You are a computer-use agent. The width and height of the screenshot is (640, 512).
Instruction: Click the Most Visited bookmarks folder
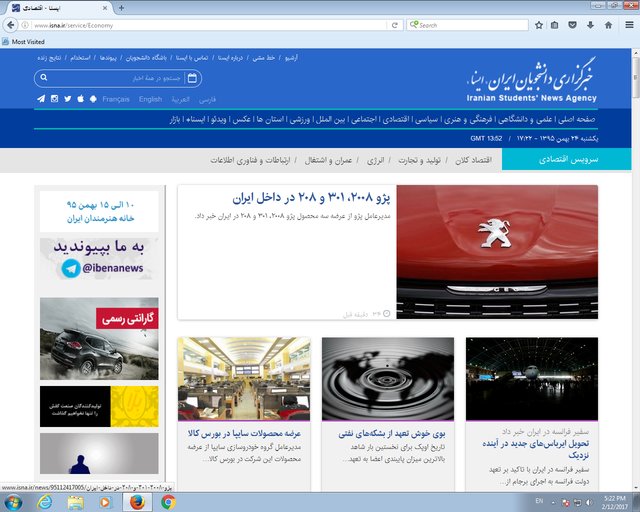click(23, 42)
